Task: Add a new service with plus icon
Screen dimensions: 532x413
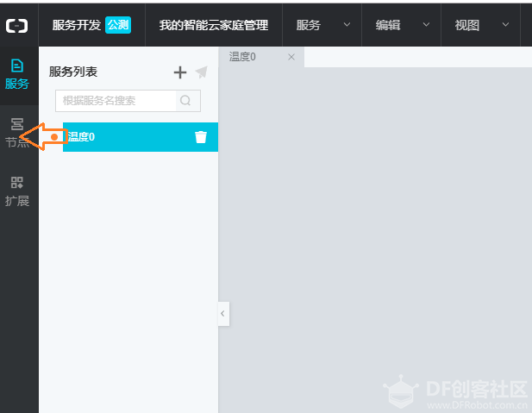Action: 180,72
